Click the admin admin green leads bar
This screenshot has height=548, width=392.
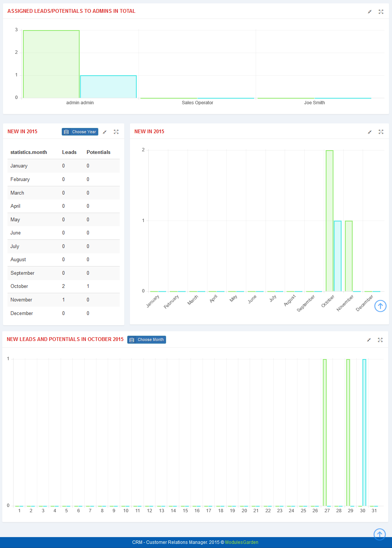pos(51,64)
